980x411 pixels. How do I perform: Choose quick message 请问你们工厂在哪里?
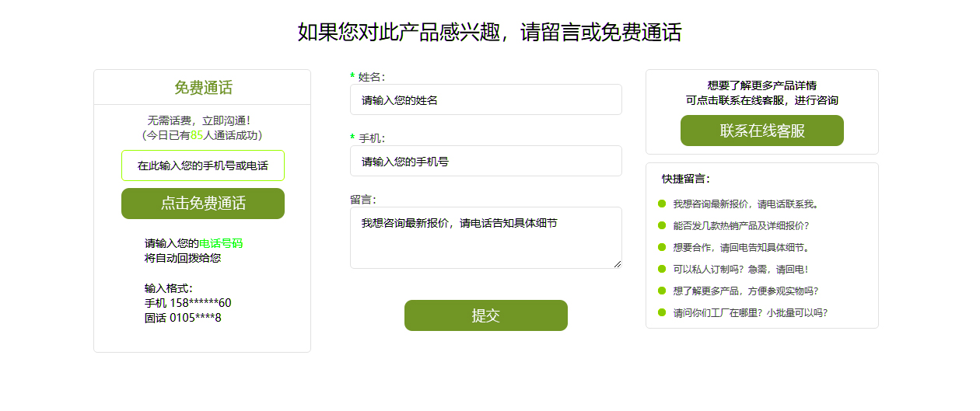tap(750, 313)
